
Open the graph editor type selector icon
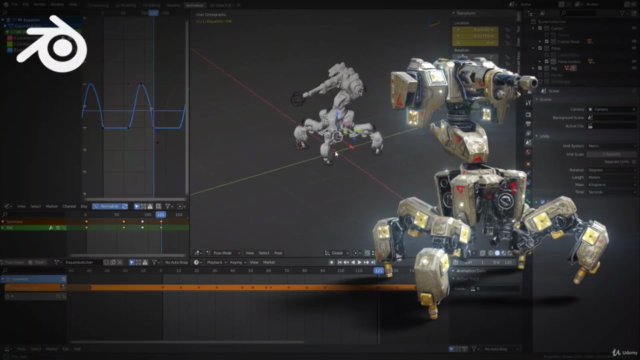[7, 207]
